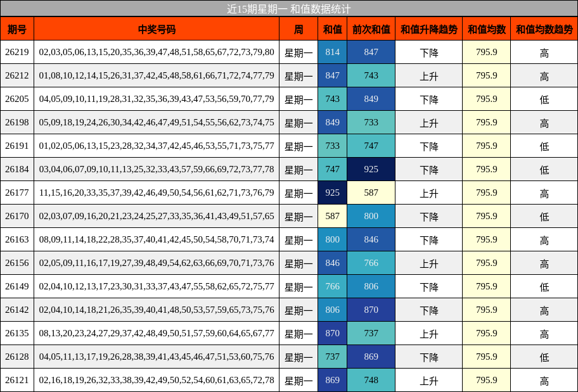Select issue number 26177
Image resolution: width=578 pixels, height=392 pixels.
point(17,193)
